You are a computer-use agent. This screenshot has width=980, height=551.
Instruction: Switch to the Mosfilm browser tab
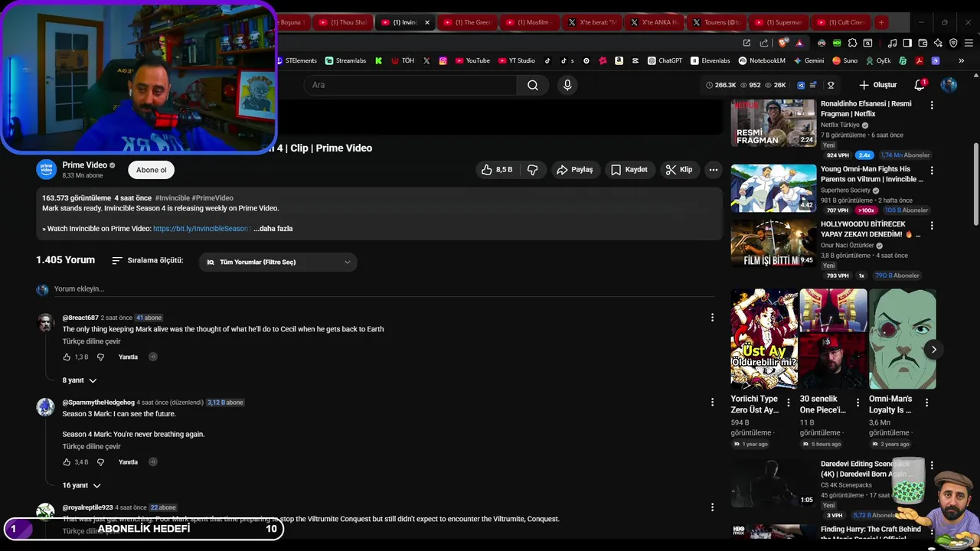tap(528, 22)
